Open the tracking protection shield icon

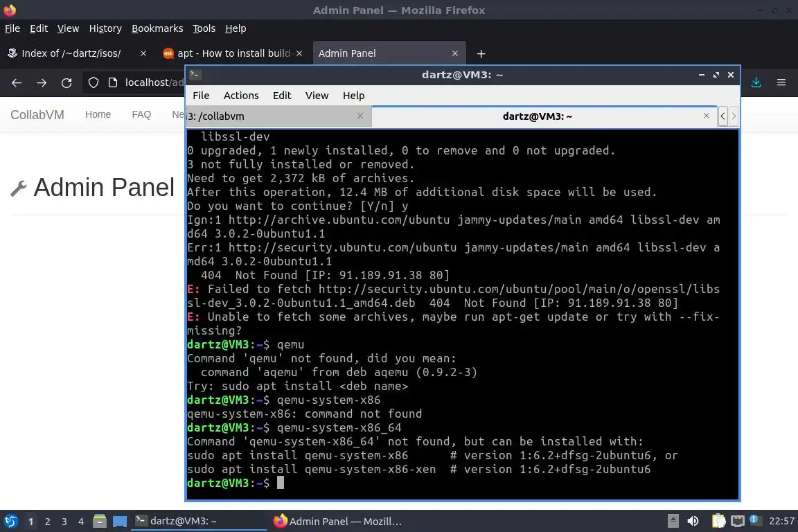tap(93, 82)
